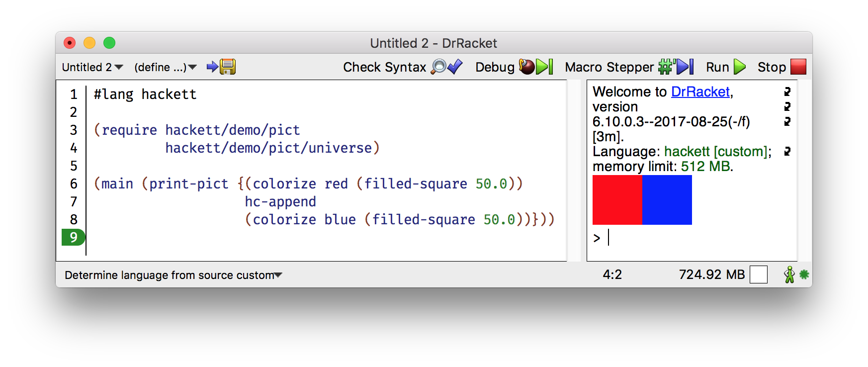The image size is (868, 367).
Task: Click the blue square in the output picture
Action: tap(667, 200)
